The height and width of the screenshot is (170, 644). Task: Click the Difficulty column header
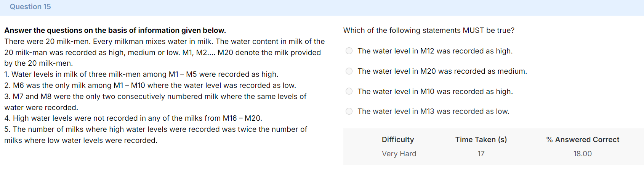point(398,139)
